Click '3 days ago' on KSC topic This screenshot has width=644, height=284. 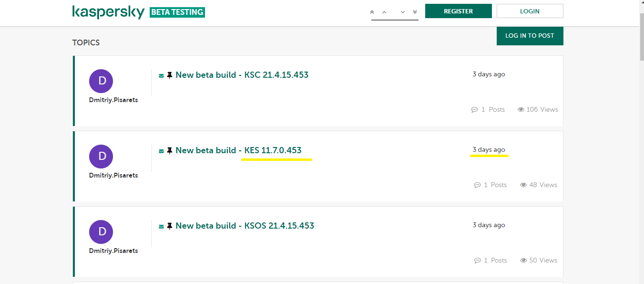(x=489, y=74)
